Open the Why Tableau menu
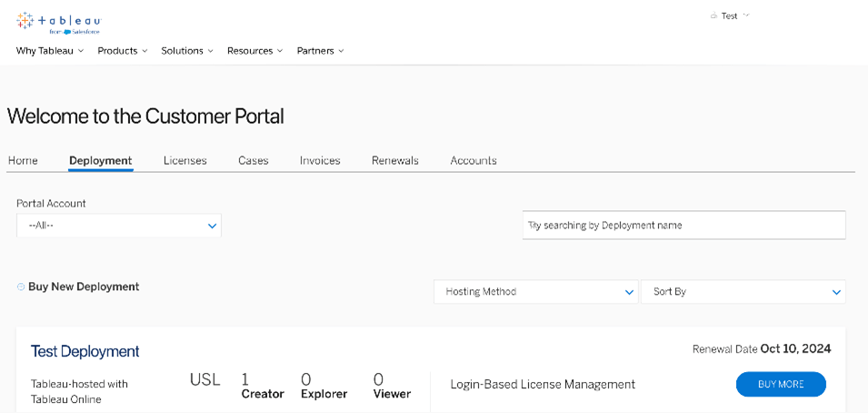This screenshot has width=868, height=413. [49, 51]
